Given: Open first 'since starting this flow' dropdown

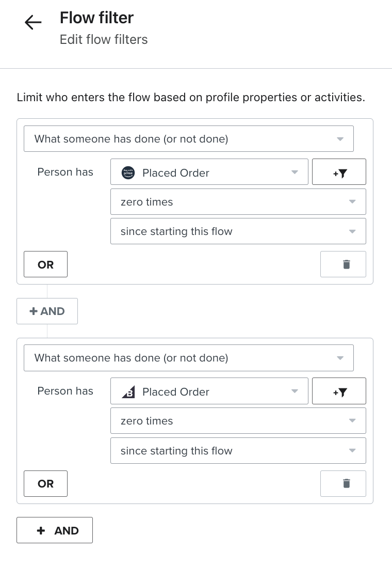Looking at the screenshot, I should click(x=238, y=231).
